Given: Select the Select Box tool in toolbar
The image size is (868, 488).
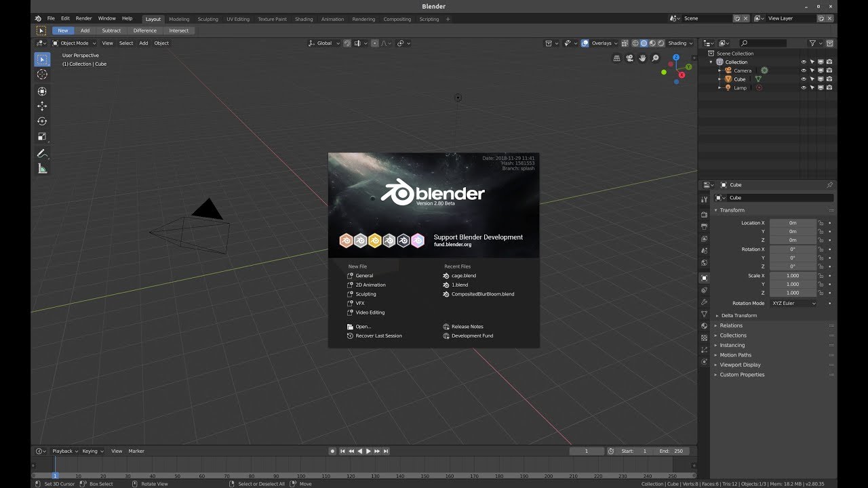Looking at the screenshot, I should point(42,60).
